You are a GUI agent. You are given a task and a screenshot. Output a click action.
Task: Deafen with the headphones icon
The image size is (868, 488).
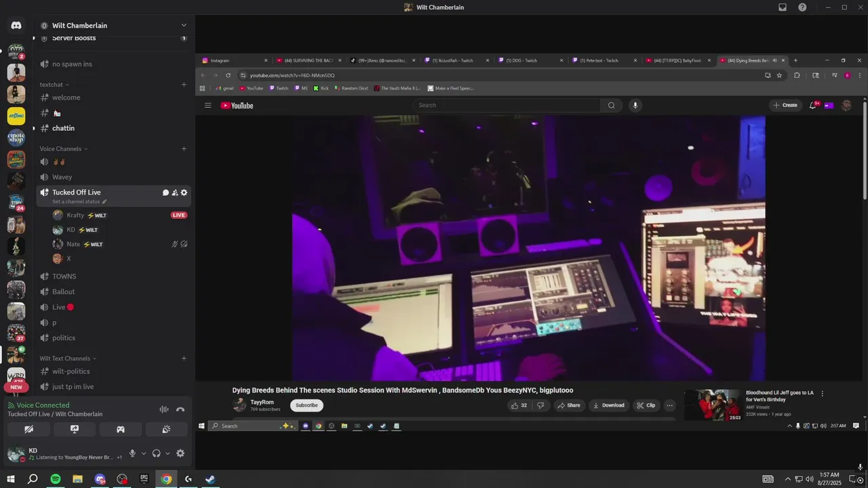(x=156, y=453)
